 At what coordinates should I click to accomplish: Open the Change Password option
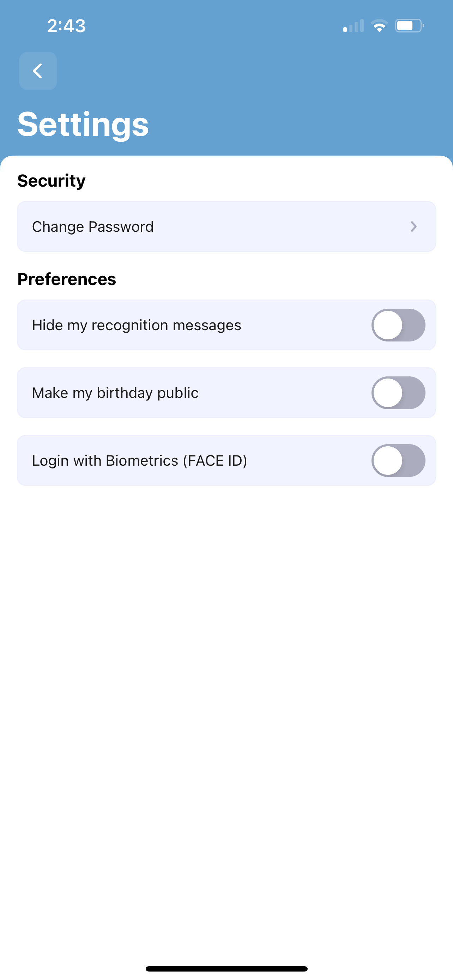coord(226,226)
